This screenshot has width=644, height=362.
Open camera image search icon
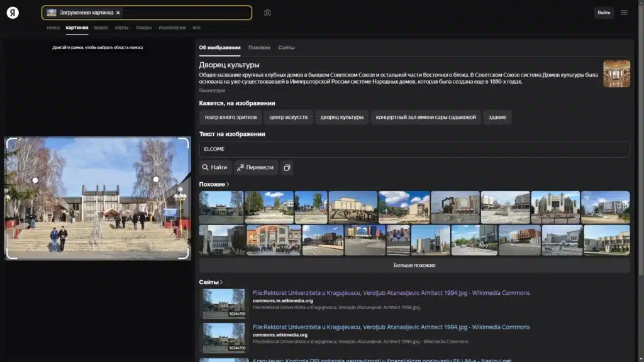pos(267,13)
